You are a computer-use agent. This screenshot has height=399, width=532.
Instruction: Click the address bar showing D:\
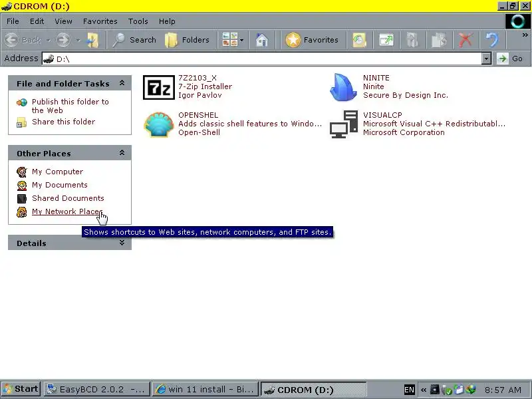(261, 59)
